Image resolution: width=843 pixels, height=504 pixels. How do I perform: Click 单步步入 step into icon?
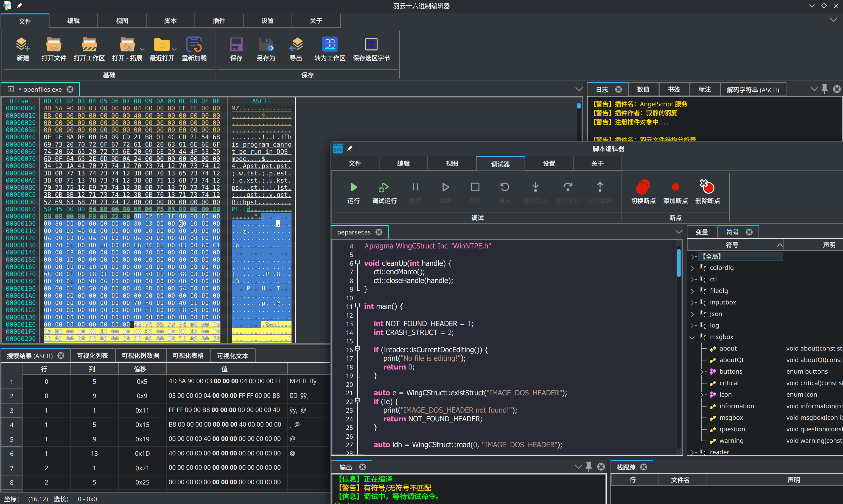[x=535, y=187]
